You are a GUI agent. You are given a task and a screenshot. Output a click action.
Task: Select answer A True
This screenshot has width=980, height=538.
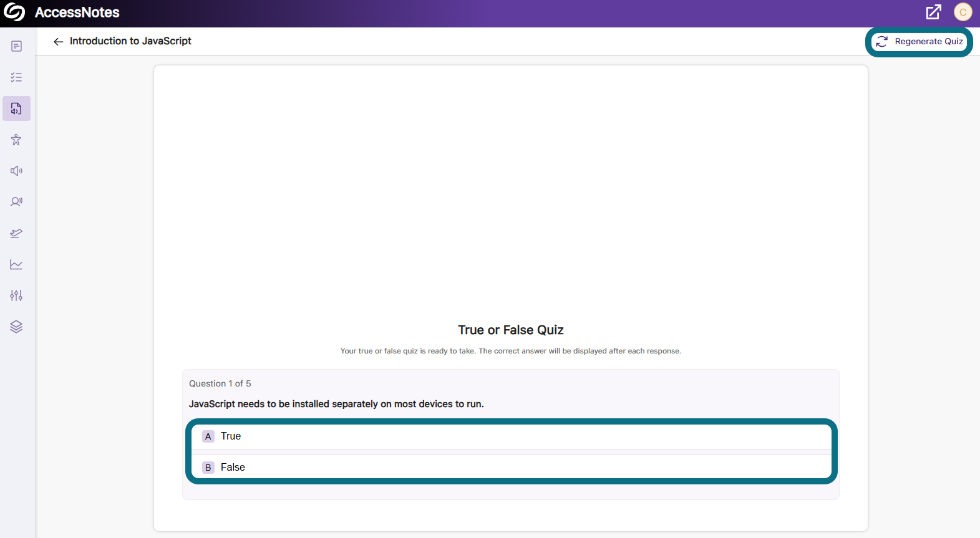point(512,436)
